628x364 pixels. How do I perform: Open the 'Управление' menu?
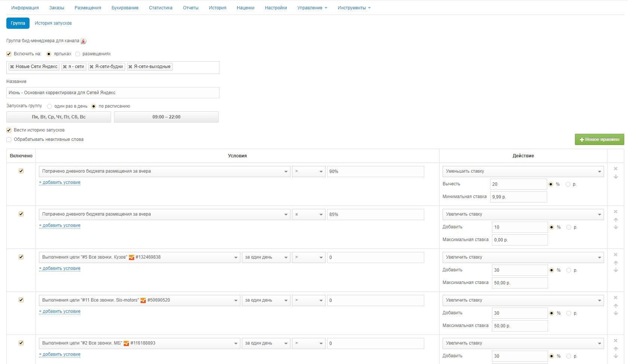point(312,8)
